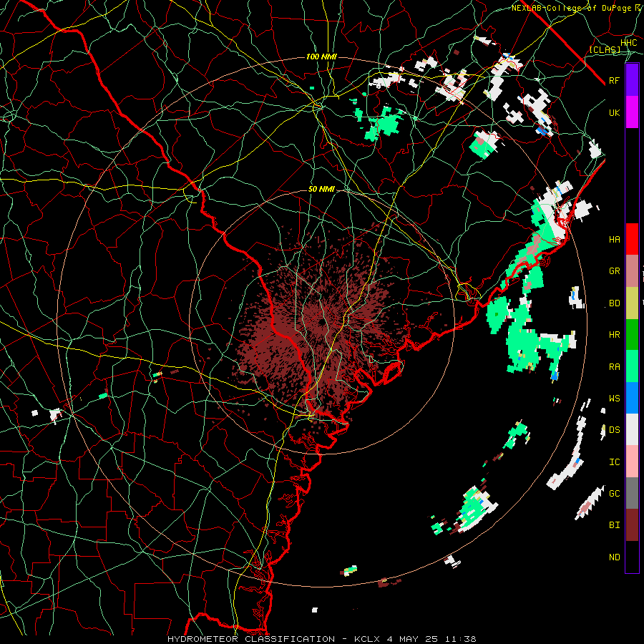644x644 pixels.
Task: Select the GR dusty-pink legend swatch
Action: click(632, 271)
